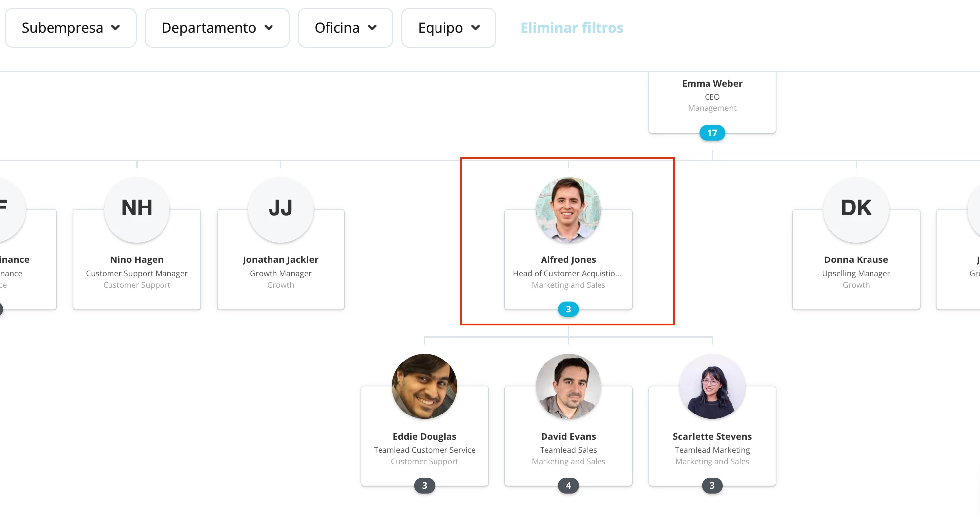Click the Growth Manager title
The height and width of the screenshot is (517, 980).
(280, 273)
